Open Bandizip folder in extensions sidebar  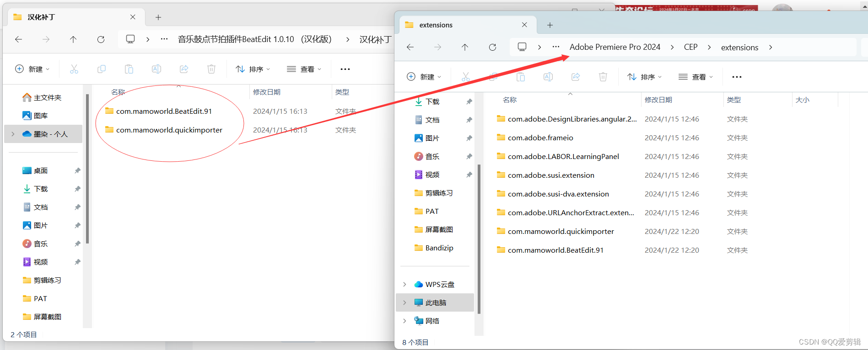433,248
